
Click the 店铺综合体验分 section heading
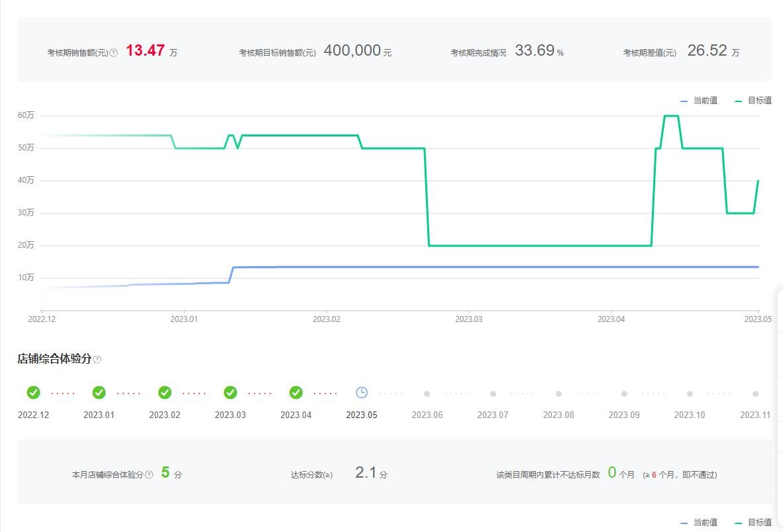54,358
